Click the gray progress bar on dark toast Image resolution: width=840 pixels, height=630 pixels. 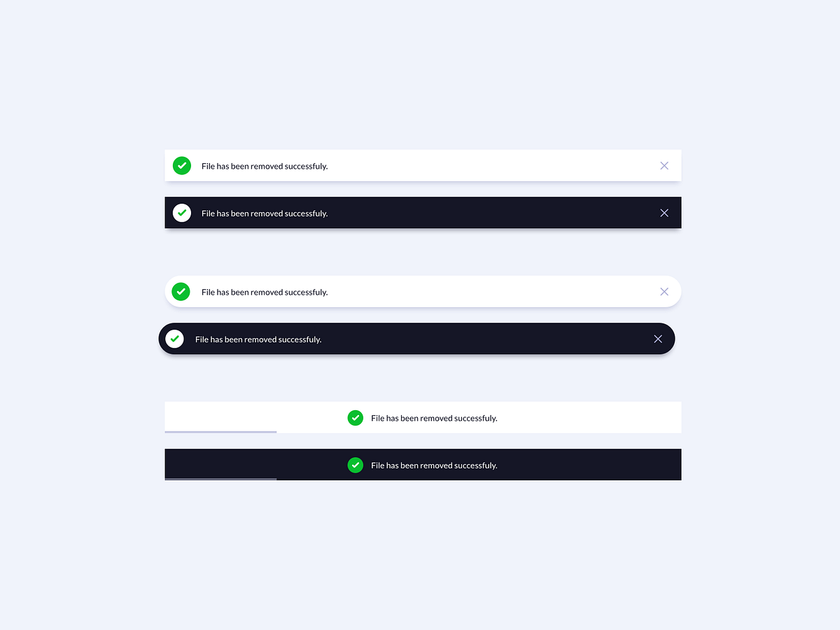coord(220,479)
